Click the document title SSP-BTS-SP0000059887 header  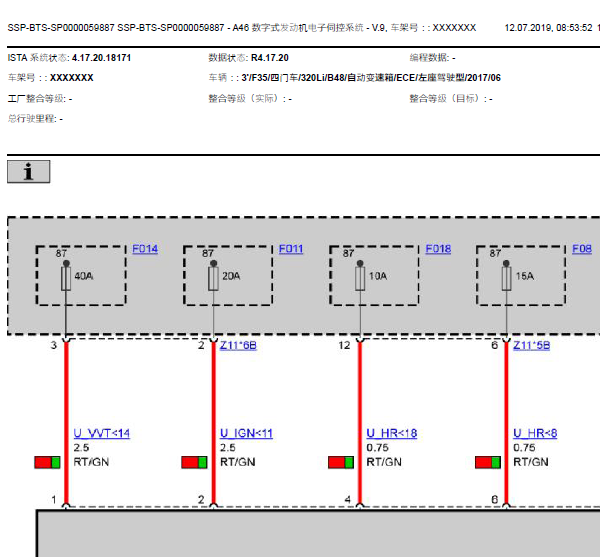coord(241,28)
